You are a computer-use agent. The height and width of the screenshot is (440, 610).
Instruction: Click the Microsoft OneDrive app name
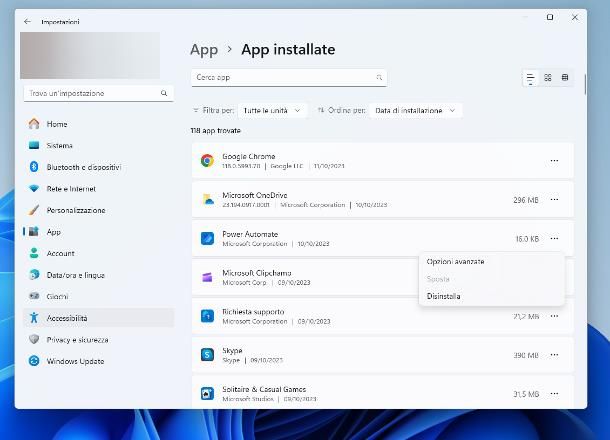pyautogui.click(x=254, y=195)
